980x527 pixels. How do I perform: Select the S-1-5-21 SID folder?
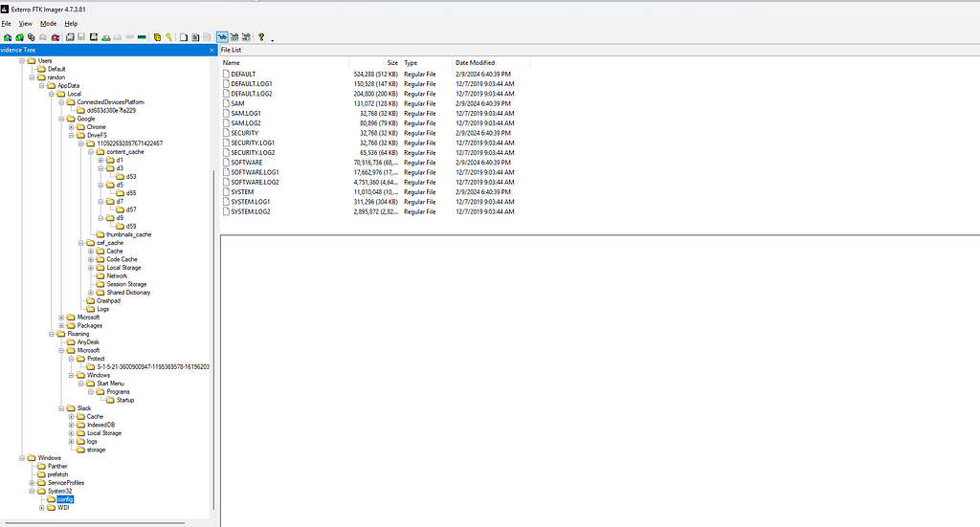(153, 367)
